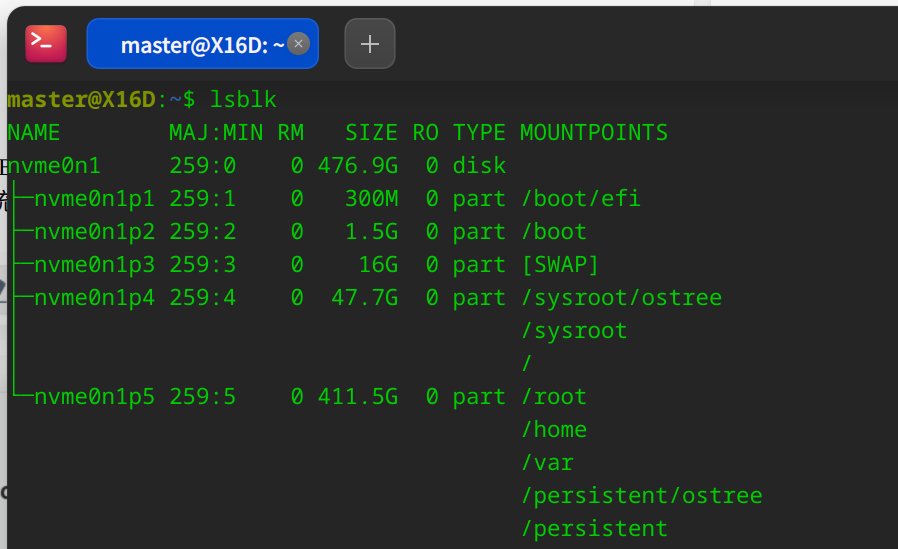Click the [SWAP] mountpoint entry
Image resolution: width=898 pixels, height=549 pixels.
560,265
